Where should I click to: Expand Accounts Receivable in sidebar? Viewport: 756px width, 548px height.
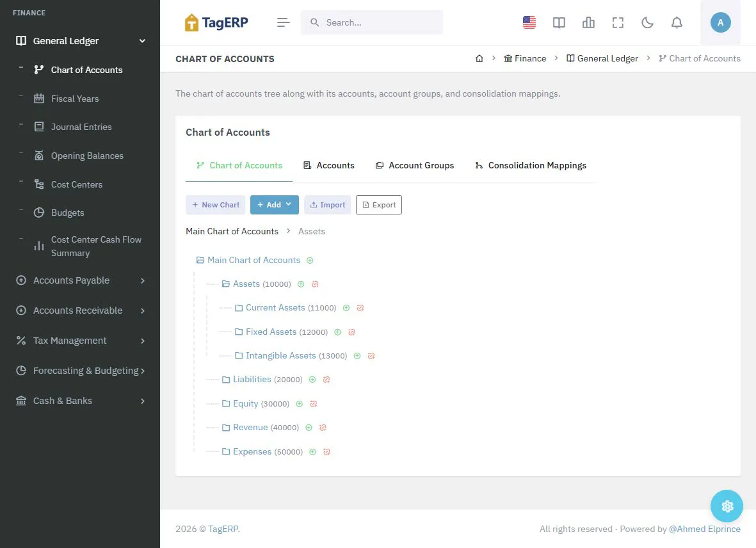(x=80, y=310)
